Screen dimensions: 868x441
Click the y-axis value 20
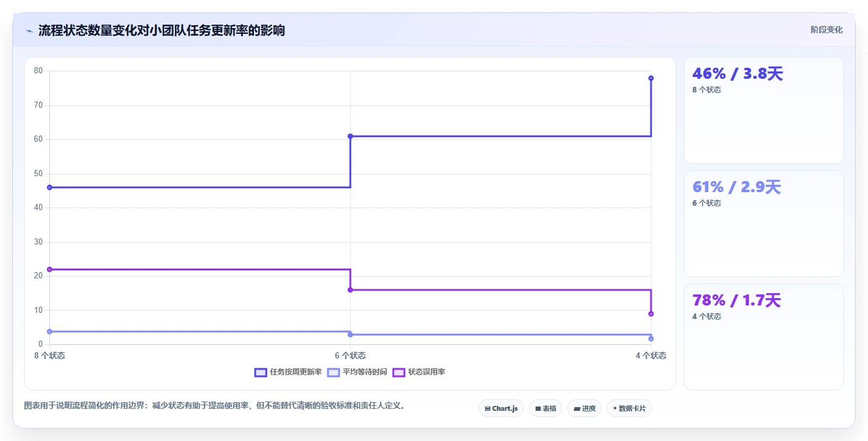38,276
